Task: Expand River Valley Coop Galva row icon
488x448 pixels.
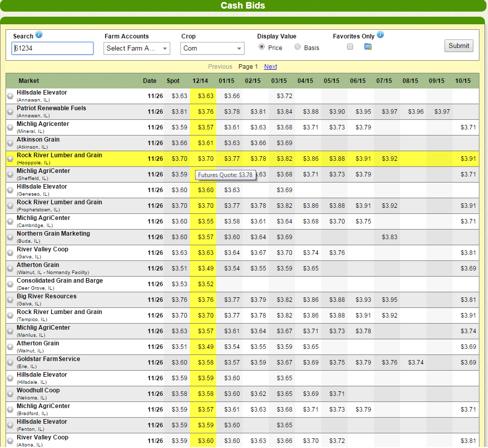Action: coord(10,253)
